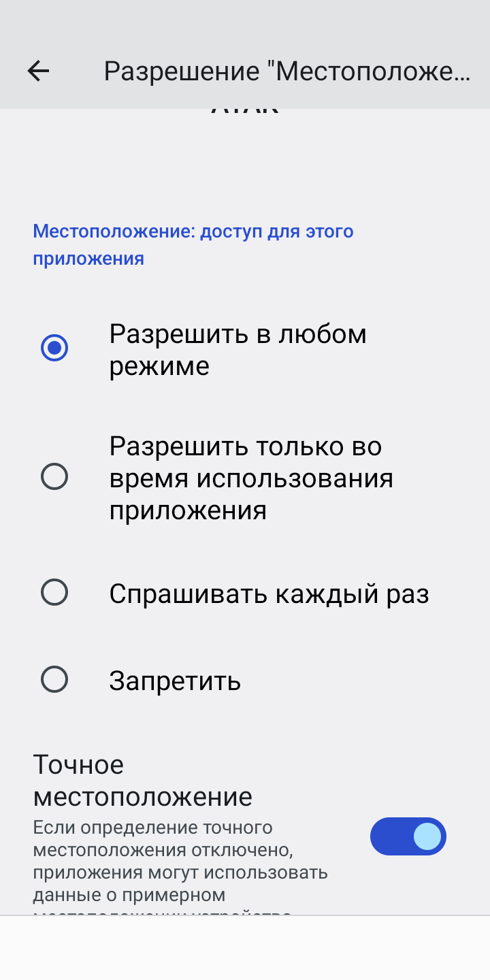490x980 pixels.
Task: Tap the 'Разрешить в любом режиме' label text
Action: click(238, 350)
